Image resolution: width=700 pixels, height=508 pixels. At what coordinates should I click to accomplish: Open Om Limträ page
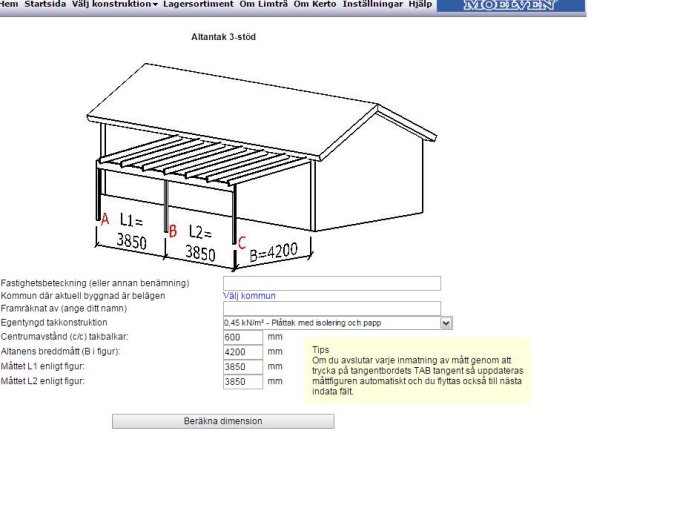(263, 4)
